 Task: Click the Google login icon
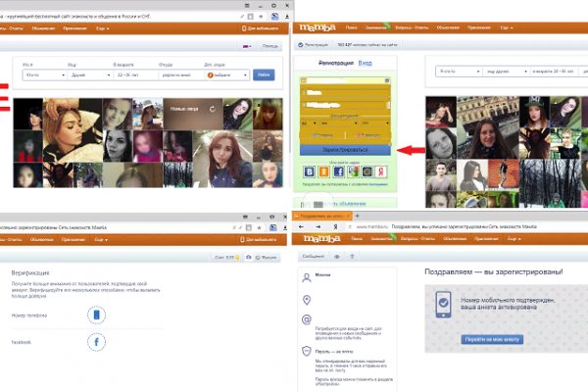[355, 173]
